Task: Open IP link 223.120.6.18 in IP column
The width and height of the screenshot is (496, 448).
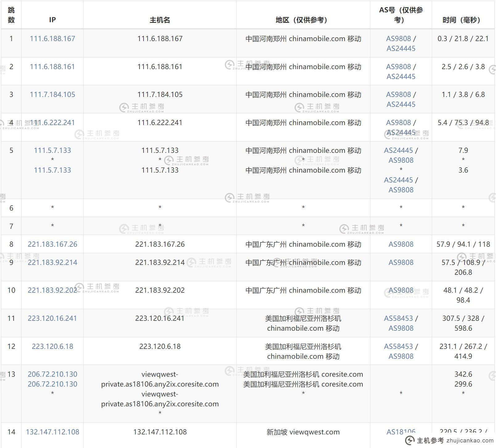Action: coord(52,346)
